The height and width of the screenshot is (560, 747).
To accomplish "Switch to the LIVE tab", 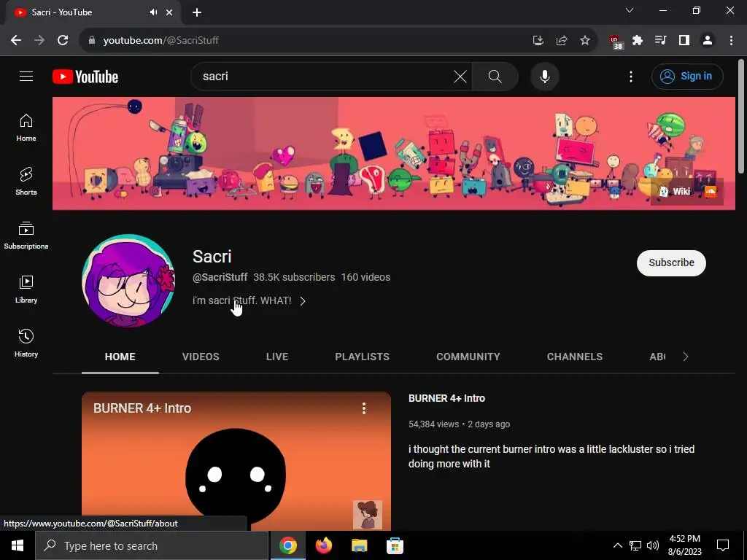I will [277, 357].
